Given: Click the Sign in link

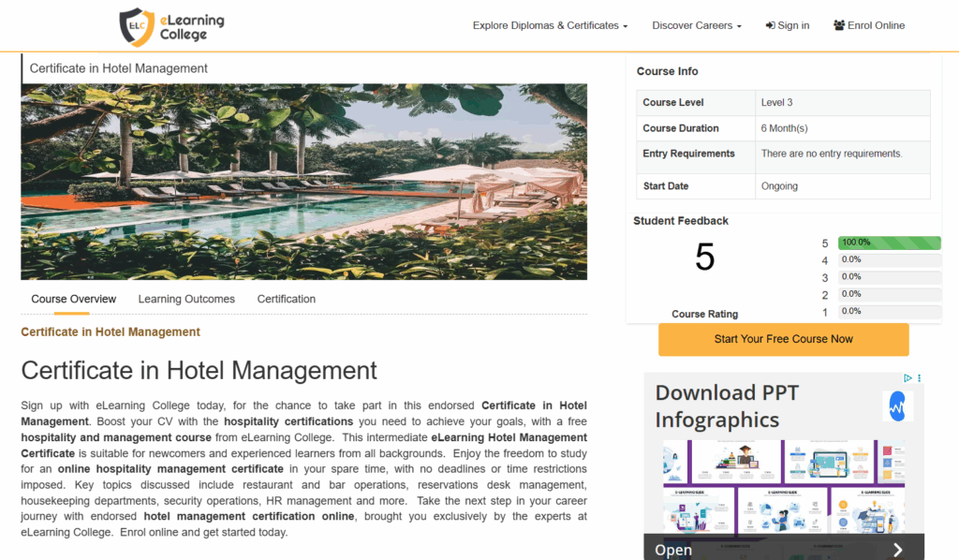Looking at the screenshot, I should [788, 25].
